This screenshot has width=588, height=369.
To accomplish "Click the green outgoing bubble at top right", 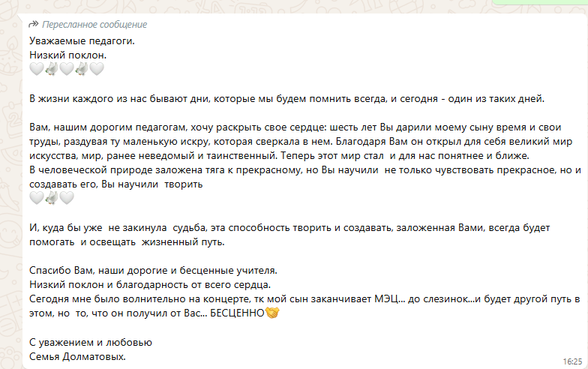I will click(x=540, y=1).
